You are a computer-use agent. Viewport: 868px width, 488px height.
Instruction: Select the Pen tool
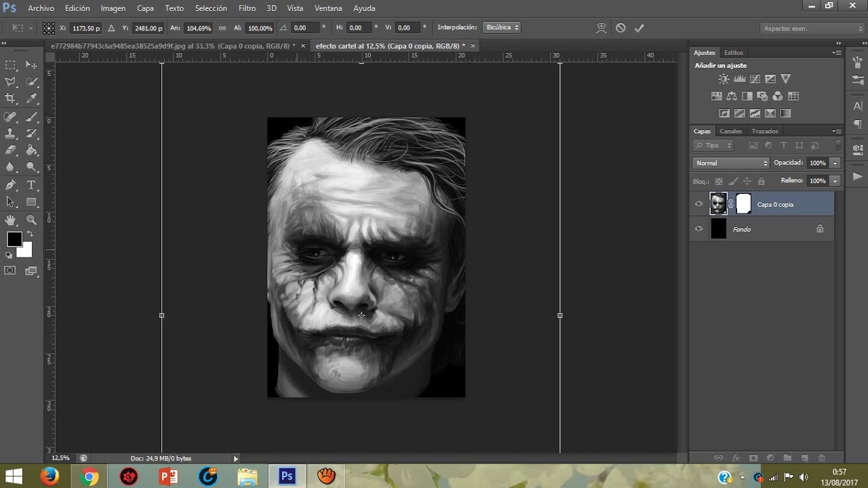click(x=10, y=185)
